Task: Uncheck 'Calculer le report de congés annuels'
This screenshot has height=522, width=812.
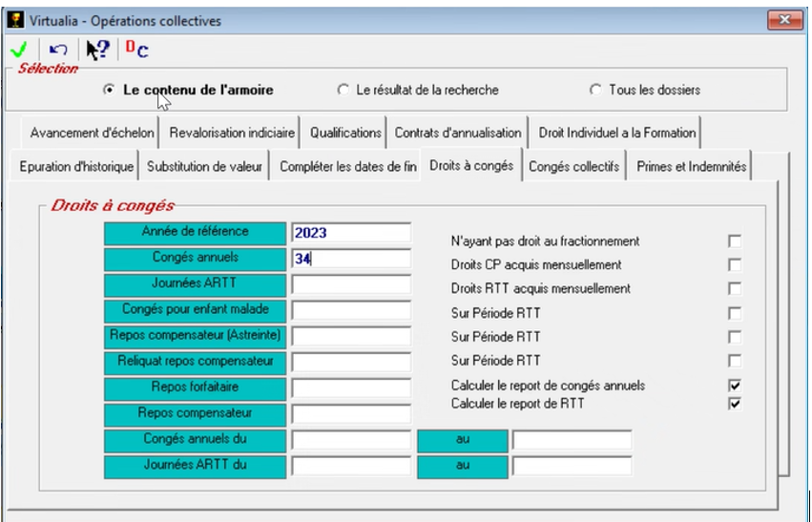Action: pos(735,386)
